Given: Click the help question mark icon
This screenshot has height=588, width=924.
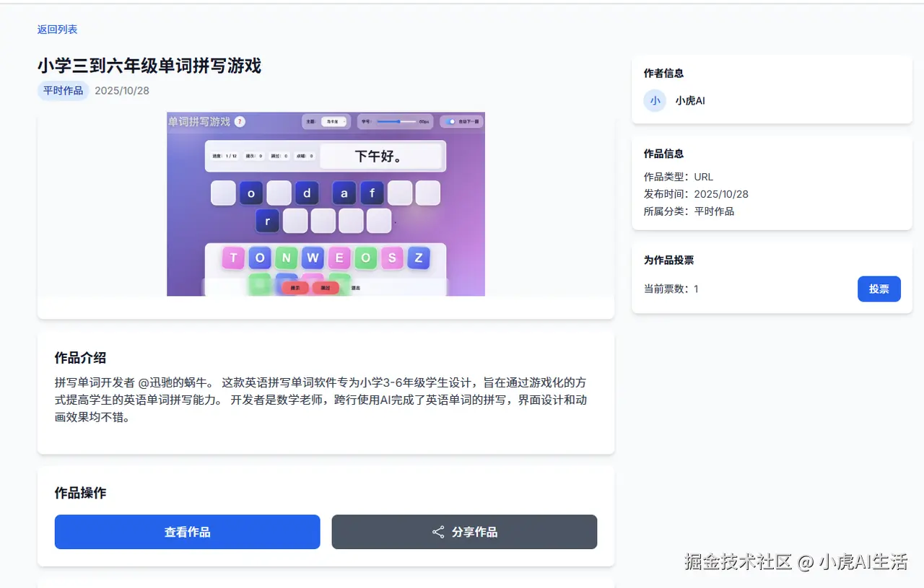Looking at the screenshot, I should point(240,122).
